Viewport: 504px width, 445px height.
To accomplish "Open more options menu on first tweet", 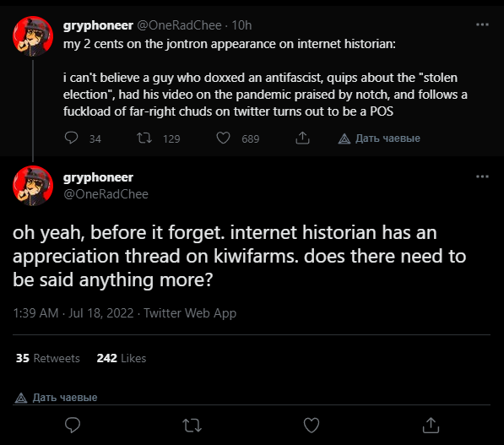I will click(482, 24).
